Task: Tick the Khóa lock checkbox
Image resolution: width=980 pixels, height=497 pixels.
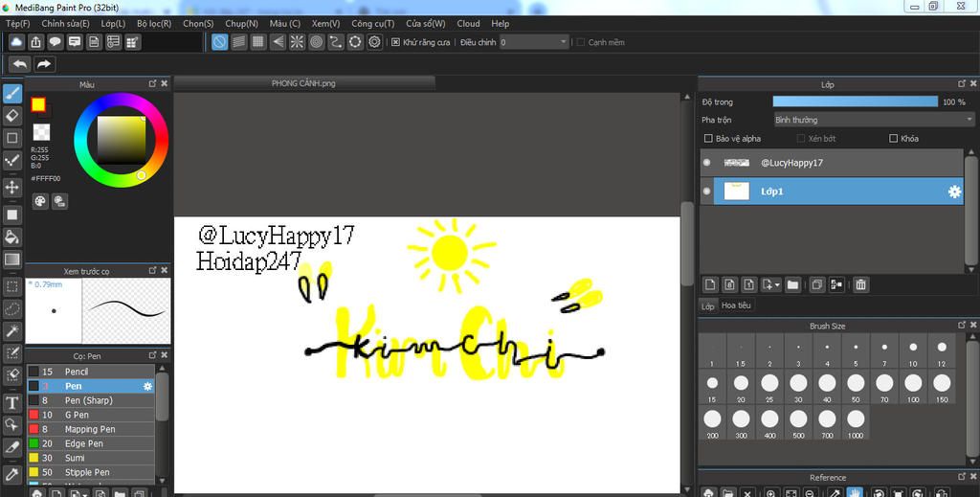Action: click(894, 139)
